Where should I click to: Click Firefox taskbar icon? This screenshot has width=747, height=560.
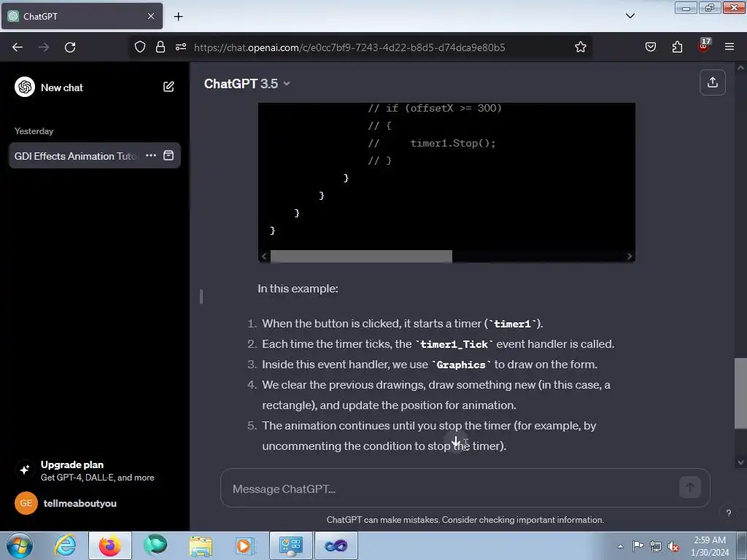110,545
